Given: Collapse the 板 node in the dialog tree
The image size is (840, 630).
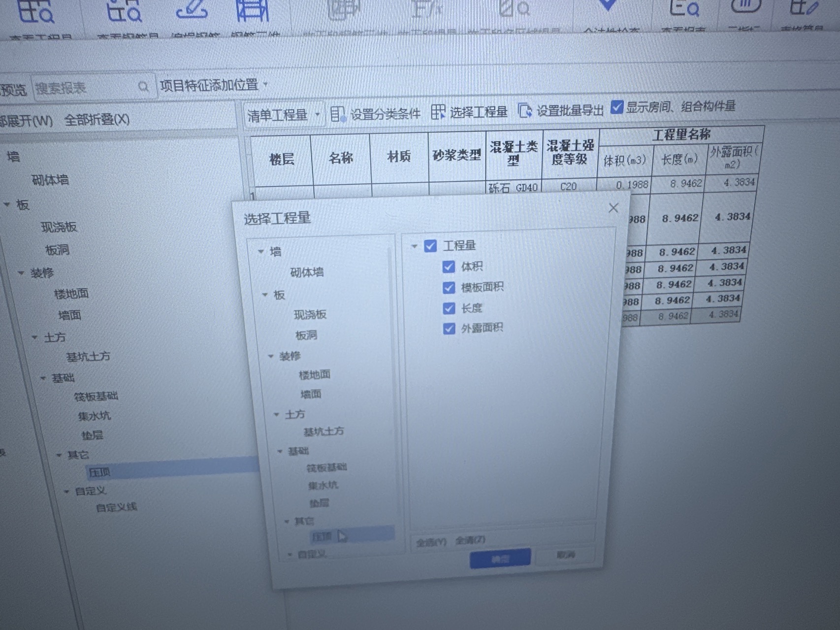Looking at the screenshot, I should pyautogui.click(x=265, y=295).
